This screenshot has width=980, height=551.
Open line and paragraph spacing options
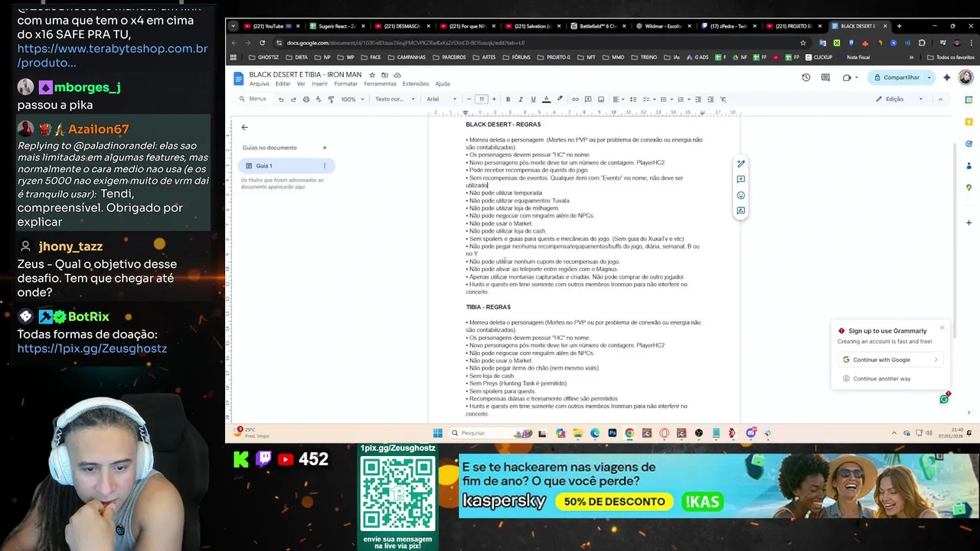point(634,99)
